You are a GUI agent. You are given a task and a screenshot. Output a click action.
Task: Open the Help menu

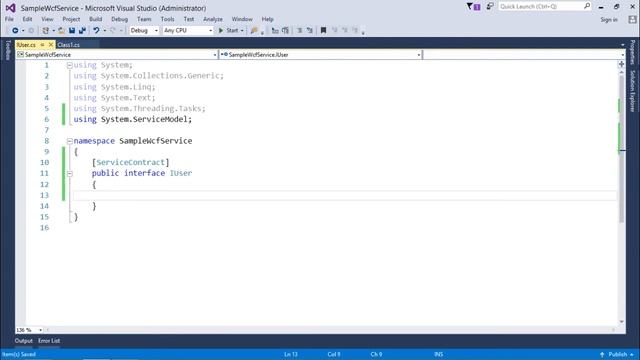point(267,19)
